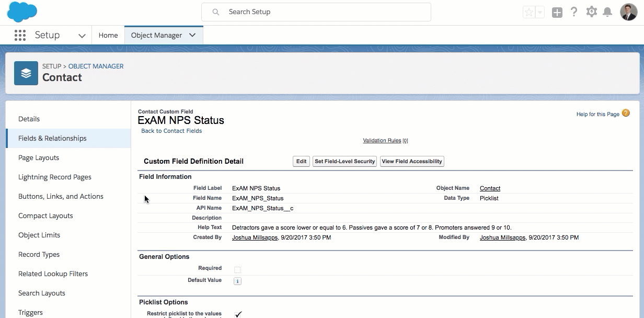Click the Picklist data type value
The width and height of the screenshot is (644, 318).
click(x=489, y=198)
